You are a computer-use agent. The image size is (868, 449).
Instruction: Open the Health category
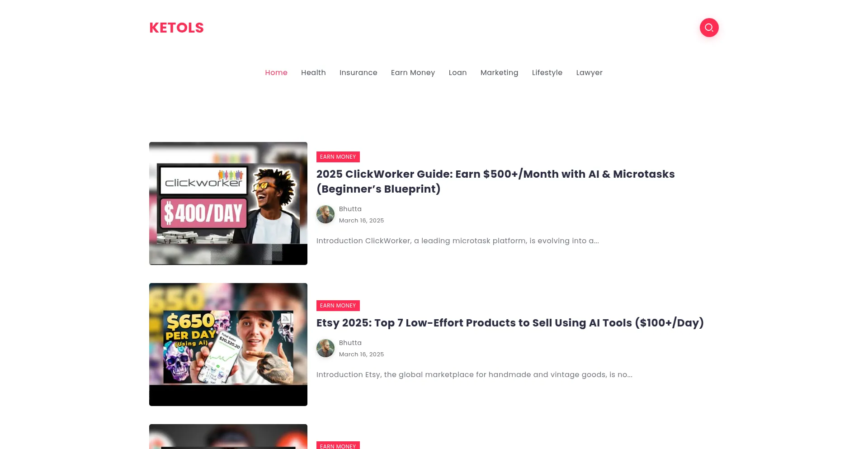313,72
